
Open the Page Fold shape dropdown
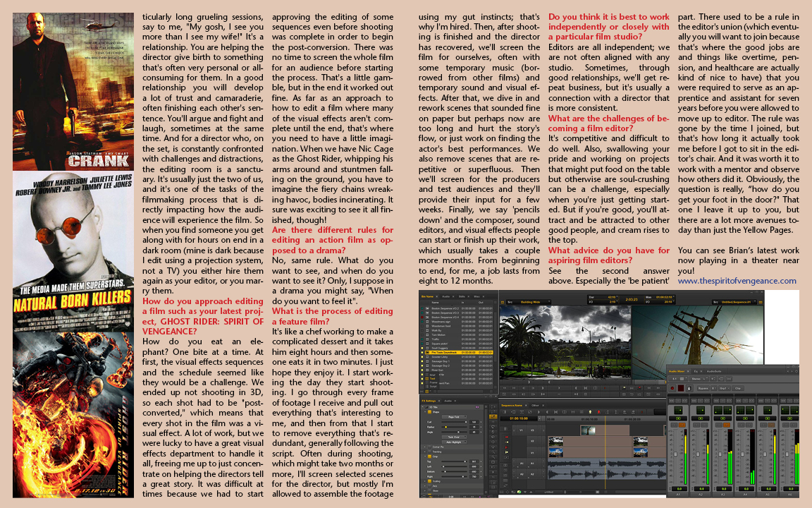(455, 417)
